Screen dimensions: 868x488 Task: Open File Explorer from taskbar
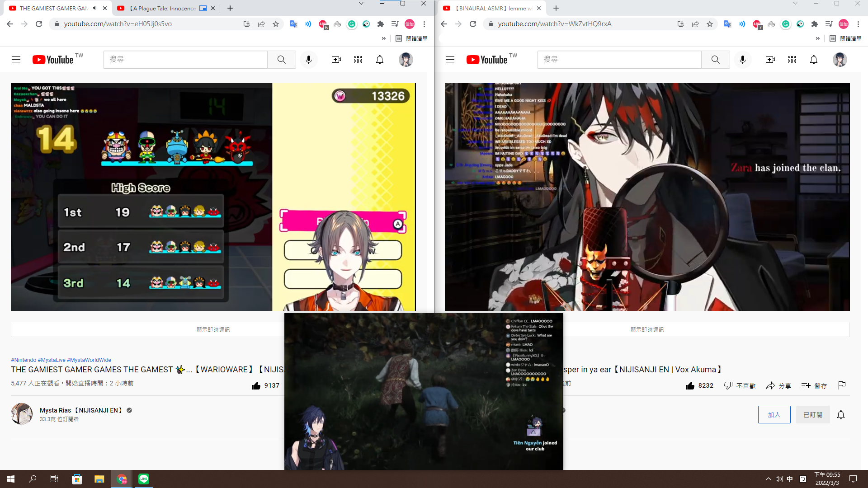99,479
